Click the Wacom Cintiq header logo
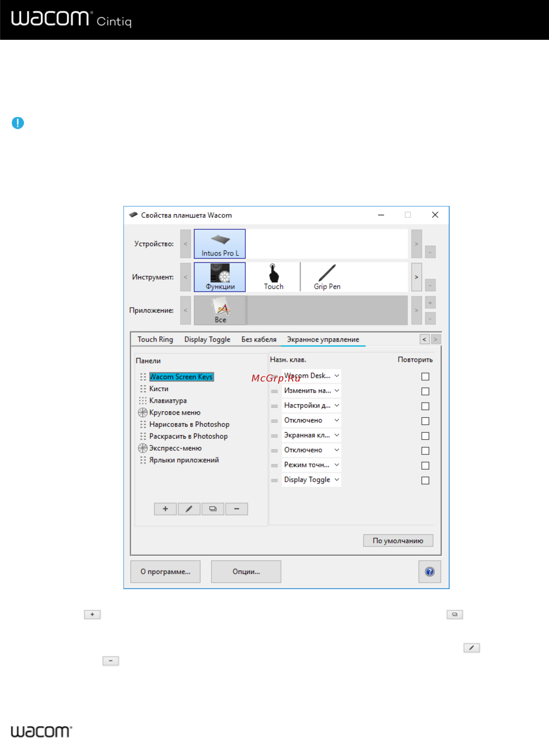Viewport: 549px width, 756px height. [x=71, y=19]
